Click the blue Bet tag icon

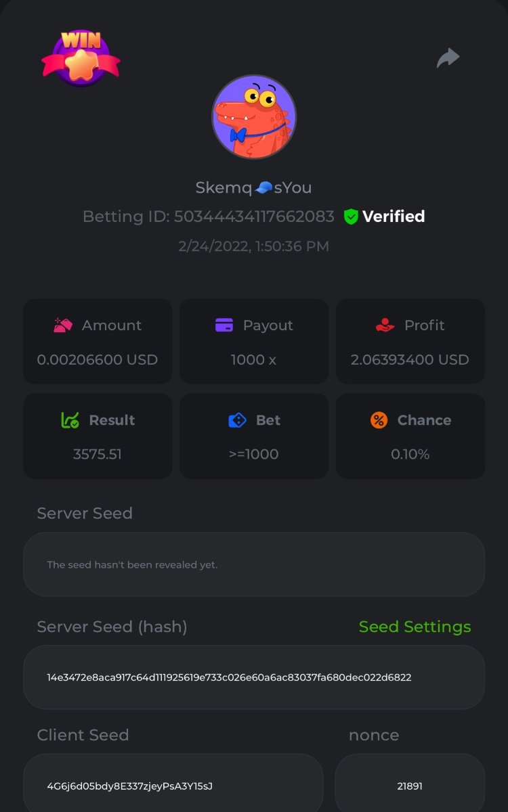[238, 420]
